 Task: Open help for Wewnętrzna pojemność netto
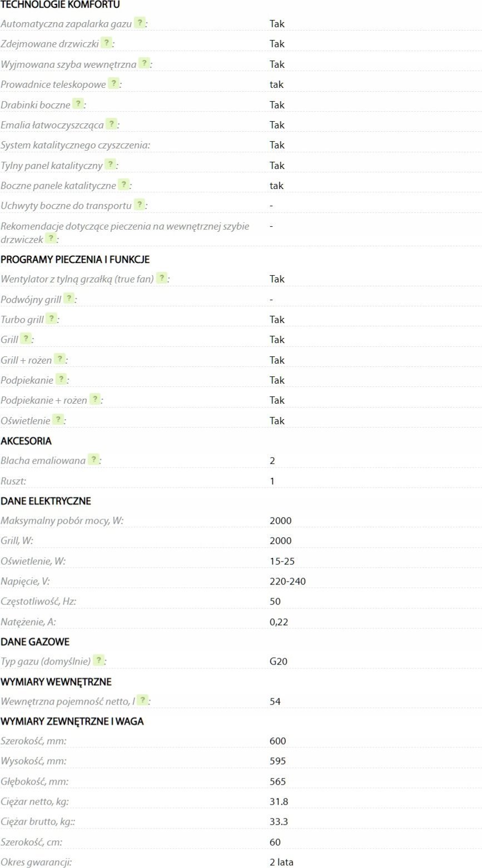click(142, 701)
